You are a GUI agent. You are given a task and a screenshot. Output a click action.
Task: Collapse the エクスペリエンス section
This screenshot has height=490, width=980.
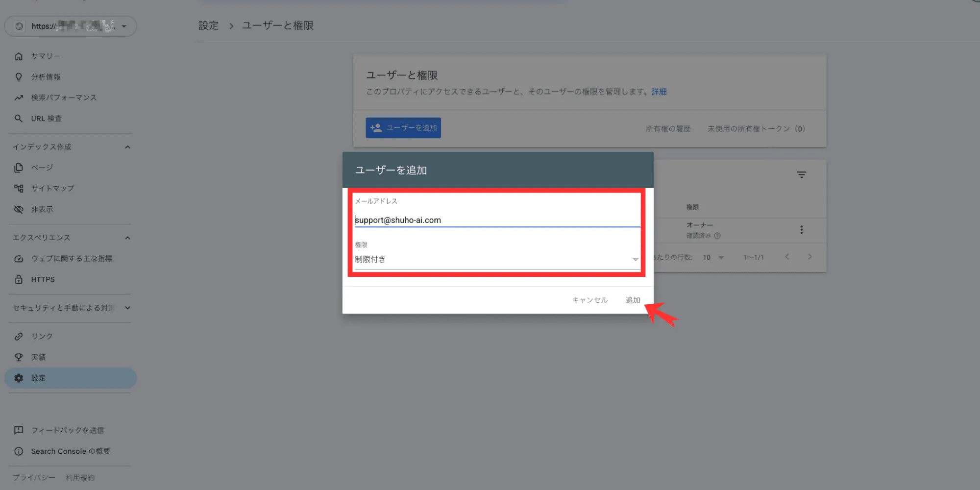[127, 238]
